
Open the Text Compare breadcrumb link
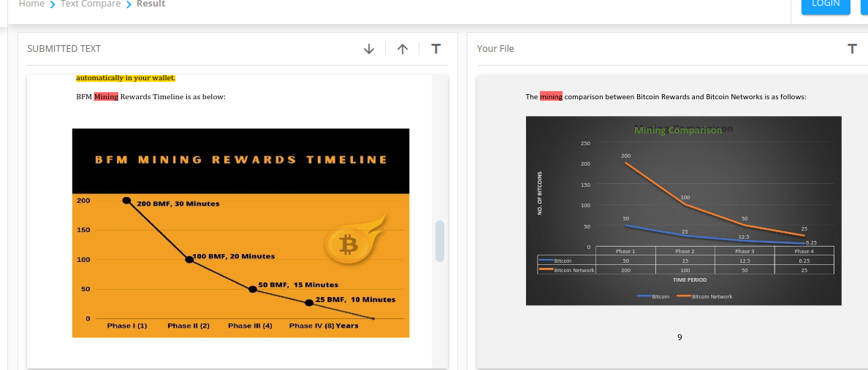90,4
